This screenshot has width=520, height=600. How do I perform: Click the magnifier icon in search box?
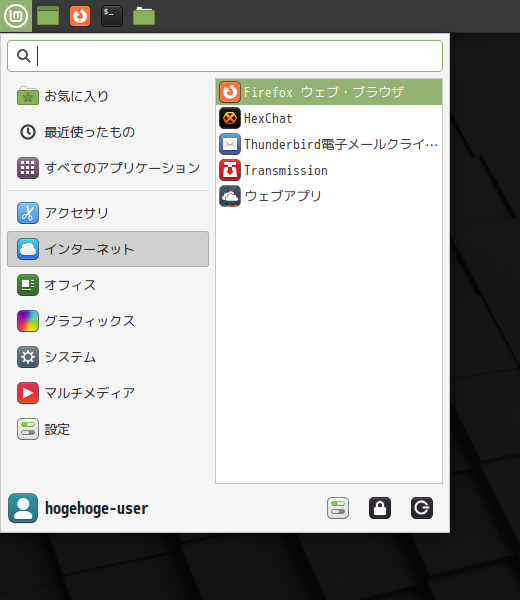[x=24, y=56]
